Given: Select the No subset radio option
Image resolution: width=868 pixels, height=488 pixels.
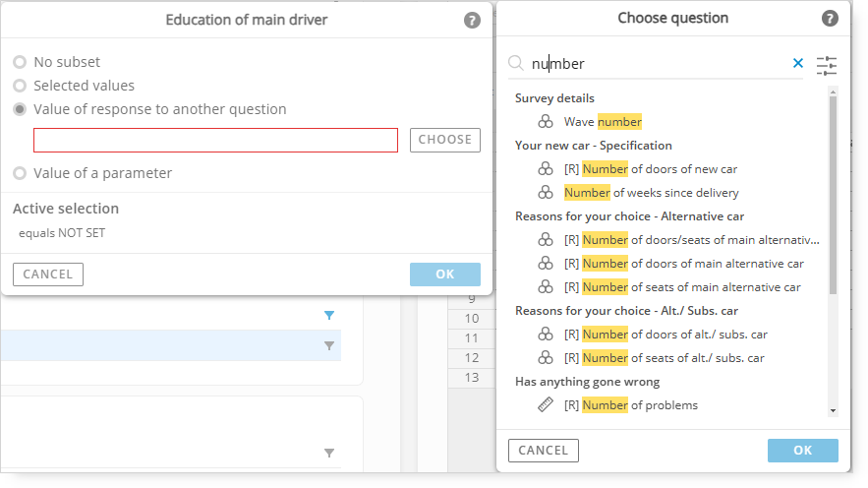Looking at the screenshot, I should coord(20,61).
